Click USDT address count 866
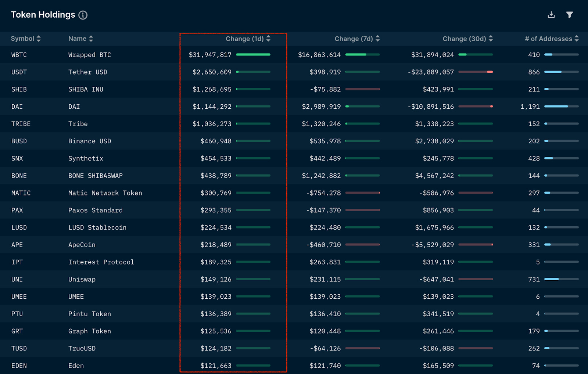588x374 pixels. [534, 72]
